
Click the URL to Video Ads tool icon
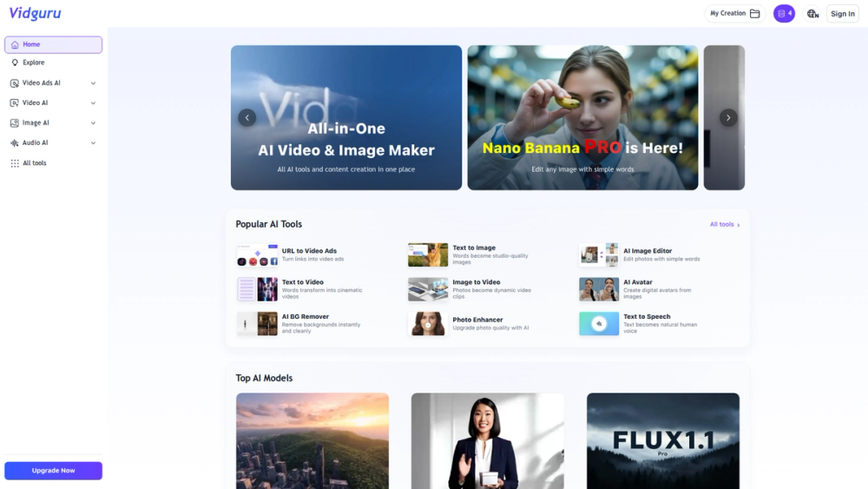click(258, 254)
